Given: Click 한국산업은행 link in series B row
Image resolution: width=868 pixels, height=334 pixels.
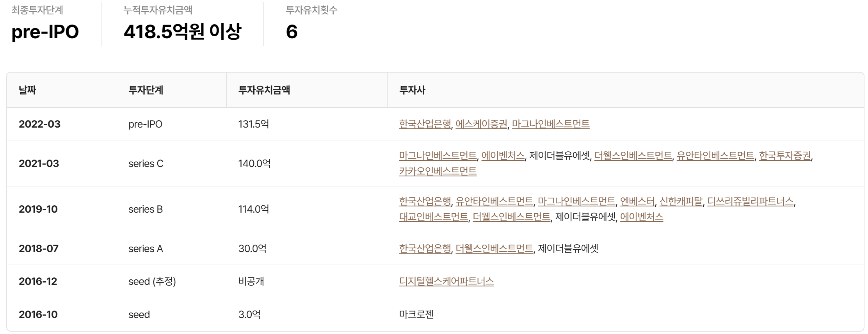Looking at the screenshot, I should click(x=425, y=201).
